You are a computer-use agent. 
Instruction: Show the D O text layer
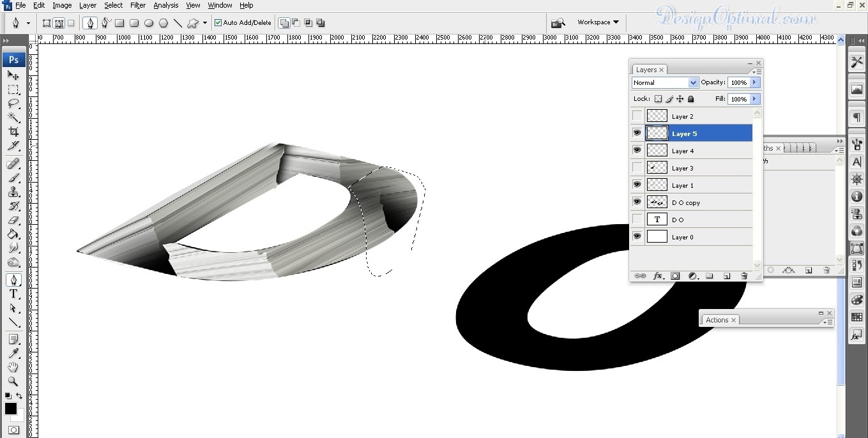coord(637,220)
